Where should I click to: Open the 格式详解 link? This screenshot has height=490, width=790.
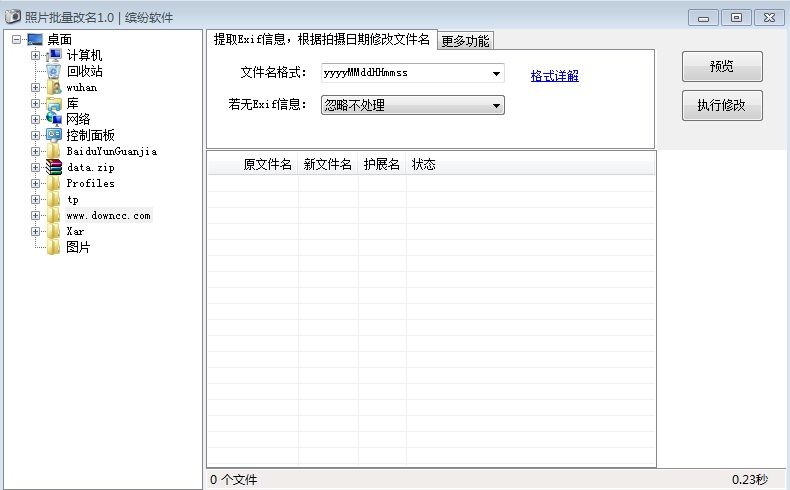point(554,76)
